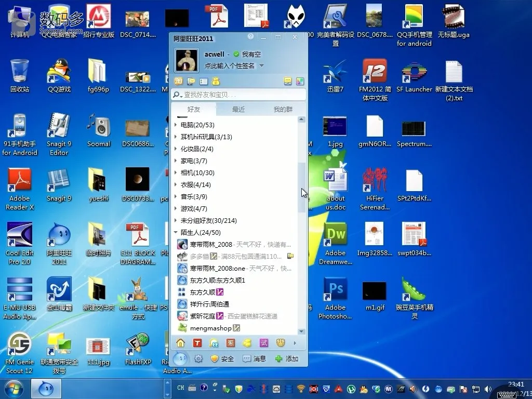
Task: Click the CH language indicator in the taskbar
Action: [180, 388]
